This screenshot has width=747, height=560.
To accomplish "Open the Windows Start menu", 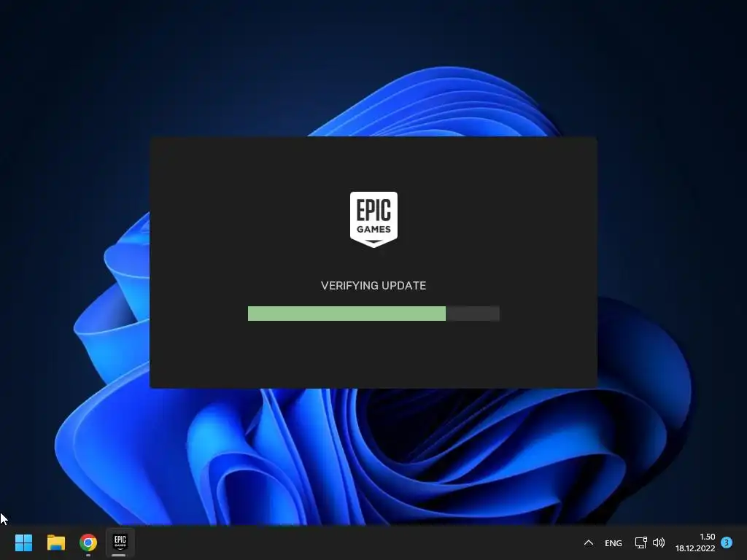I will point(23,542).
